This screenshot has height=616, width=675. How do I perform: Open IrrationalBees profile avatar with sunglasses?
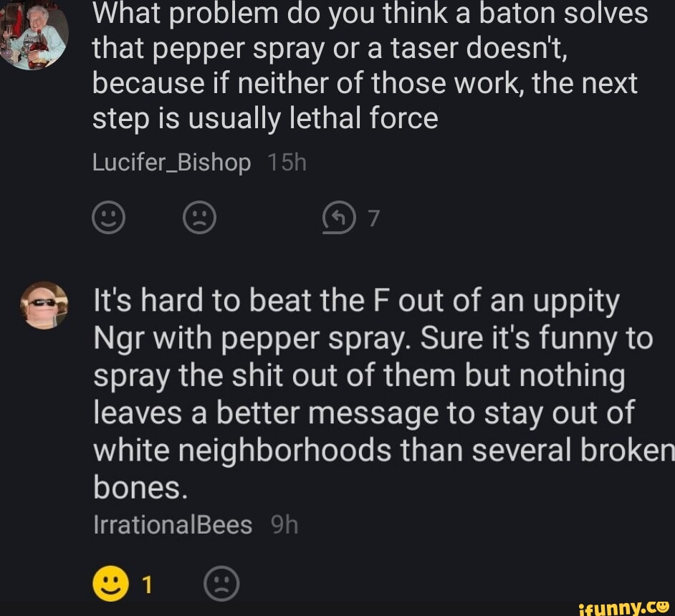point(44,304)
